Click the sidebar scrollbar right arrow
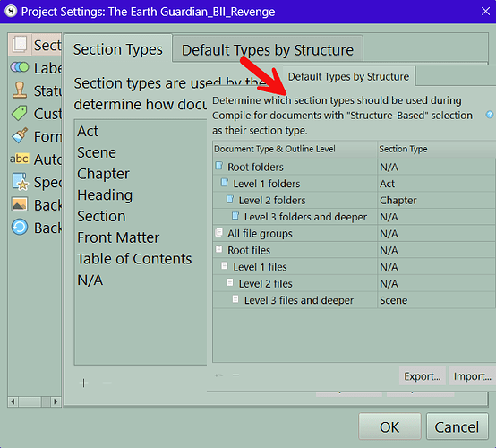The image size is (496, 448). click(56, 401)
